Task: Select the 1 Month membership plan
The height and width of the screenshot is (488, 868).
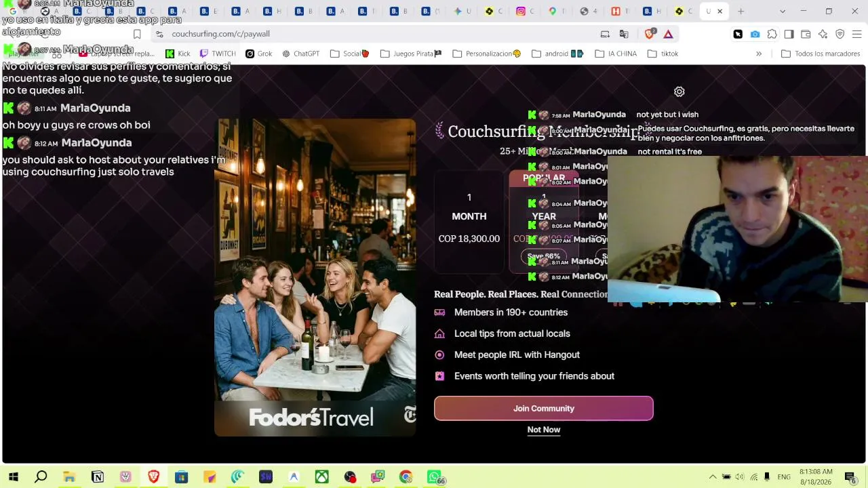Action: 469,221
